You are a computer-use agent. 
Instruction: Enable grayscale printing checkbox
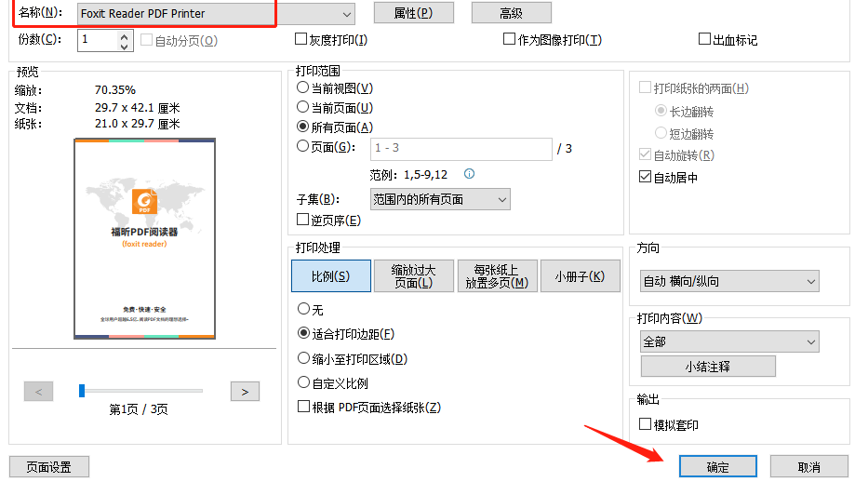coord(300,40)
